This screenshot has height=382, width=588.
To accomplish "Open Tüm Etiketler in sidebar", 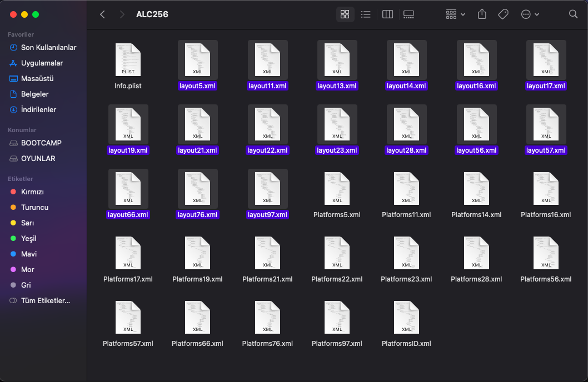I will tap(45, 300).
